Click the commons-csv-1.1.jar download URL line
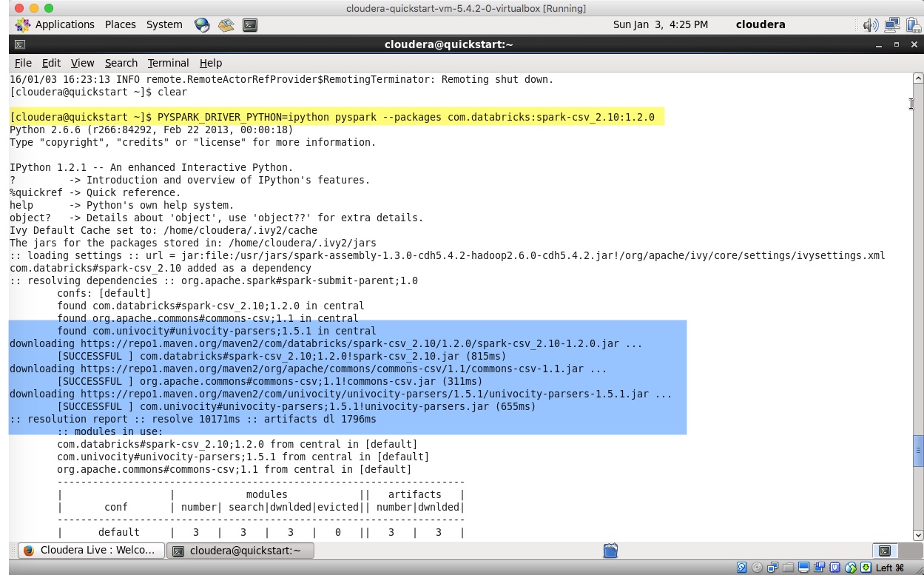 tap(308, 369)
